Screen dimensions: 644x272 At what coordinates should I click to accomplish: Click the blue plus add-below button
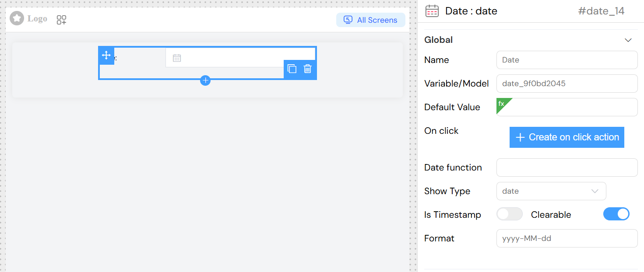pos(205,80)
